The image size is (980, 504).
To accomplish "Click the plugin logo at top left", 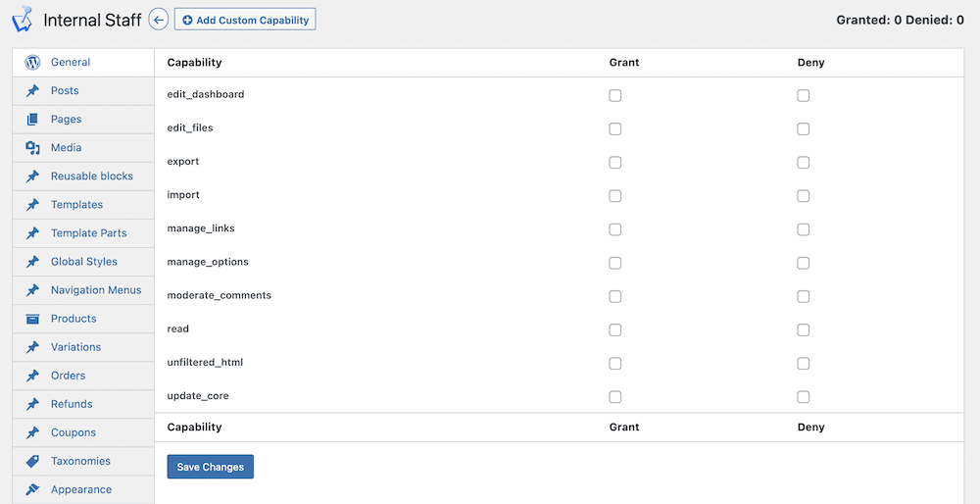I will coord(22,19).
